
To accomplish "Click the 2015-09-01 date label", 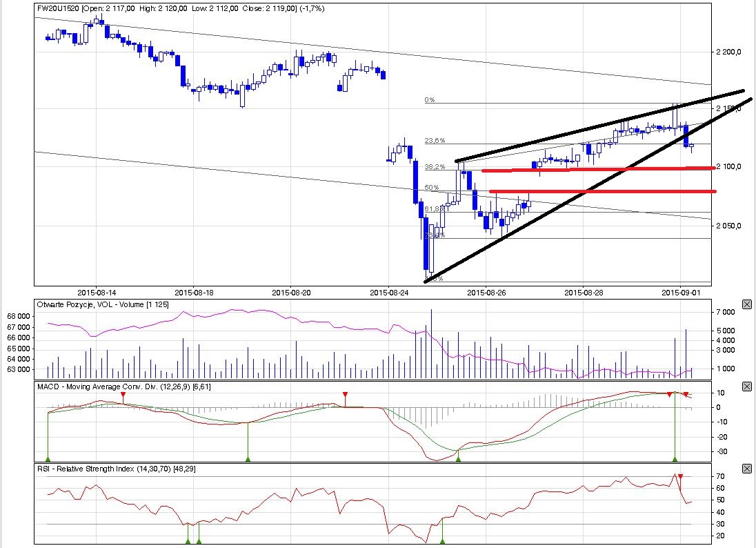I will click(x=681, y=293).
